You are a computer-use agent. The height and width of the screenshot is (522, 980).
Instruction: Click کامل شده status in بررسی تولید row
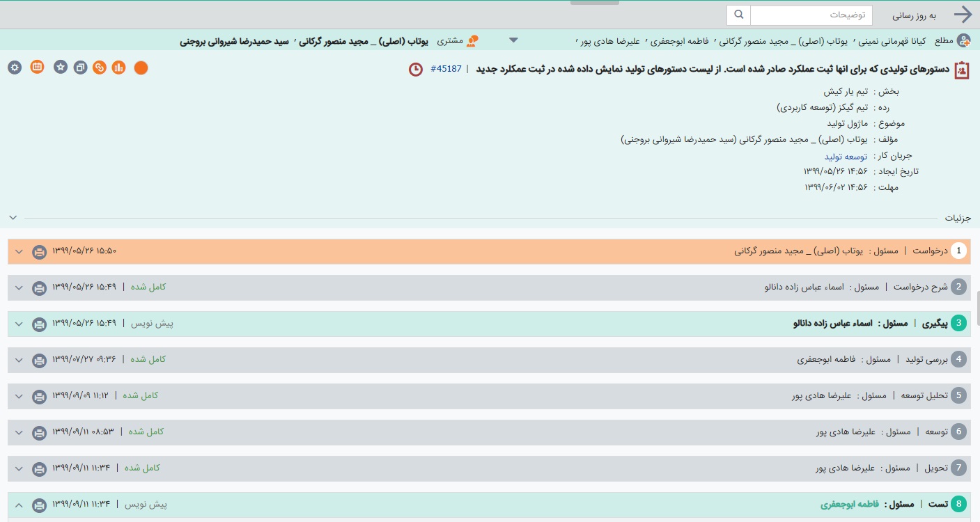(x=148, y=360)
